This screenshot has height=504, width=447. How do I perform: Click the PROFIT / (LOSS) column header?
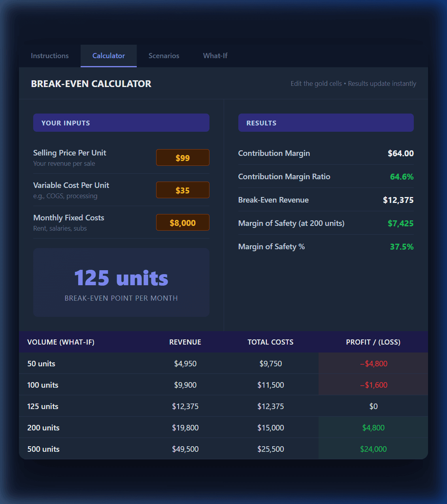coord(373,342)
